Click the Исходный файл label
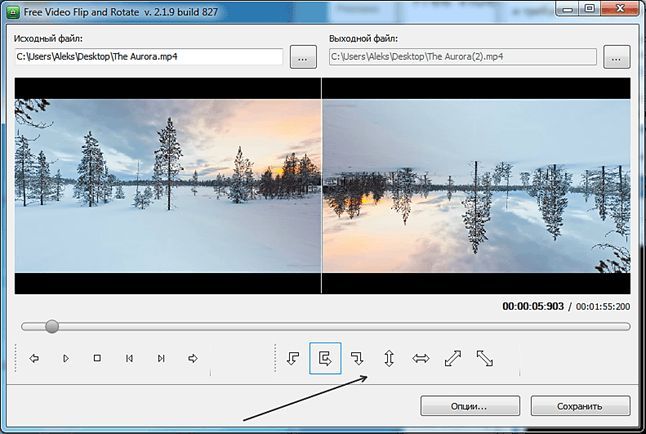The width and height of the screenshot is (646, 434). [48, 38]
